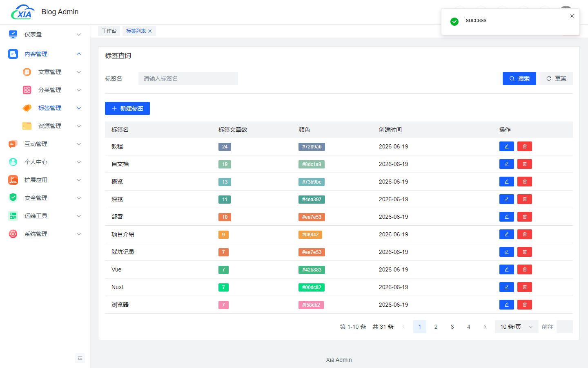
Task: Switch to the 工作台 tab
Action: 109,31
